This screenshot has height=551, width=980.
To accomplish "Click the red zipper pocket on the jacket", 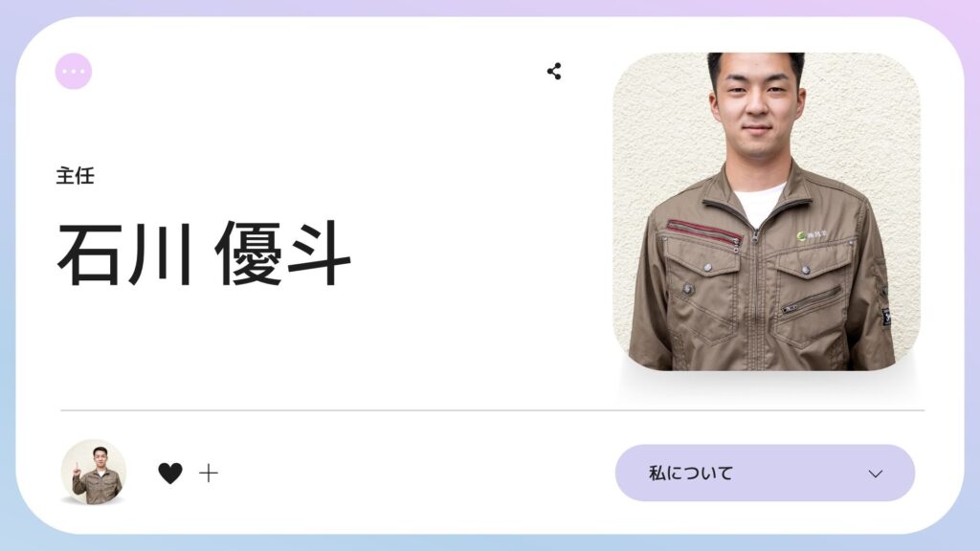I will coord(704,231).
